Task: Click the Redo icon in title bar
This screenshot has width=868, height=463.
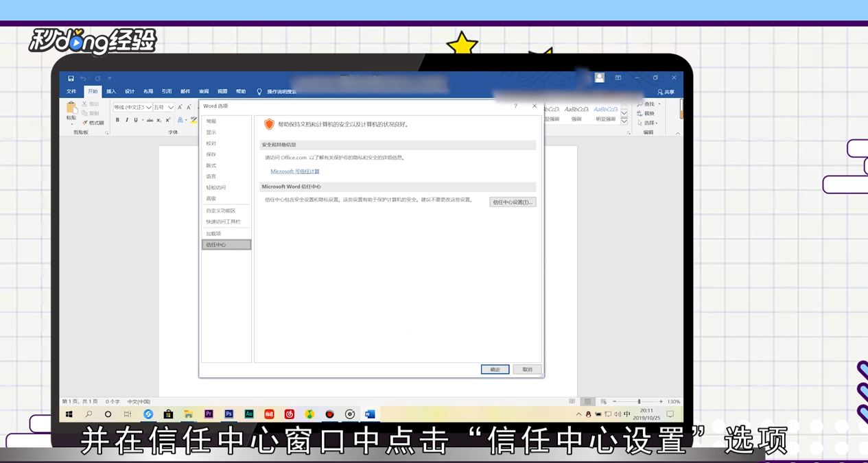Action: click(x=97, y=78)
